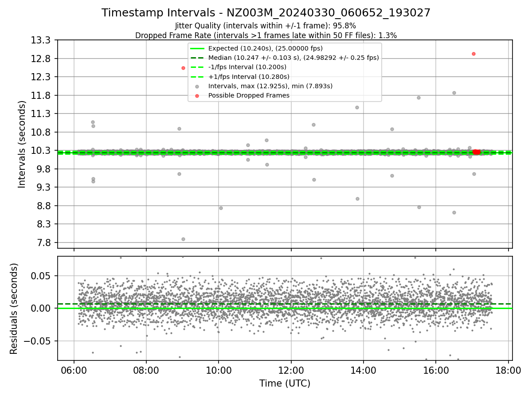Click the Intervals (seconds) y-axis label

(x=22, y=144)
